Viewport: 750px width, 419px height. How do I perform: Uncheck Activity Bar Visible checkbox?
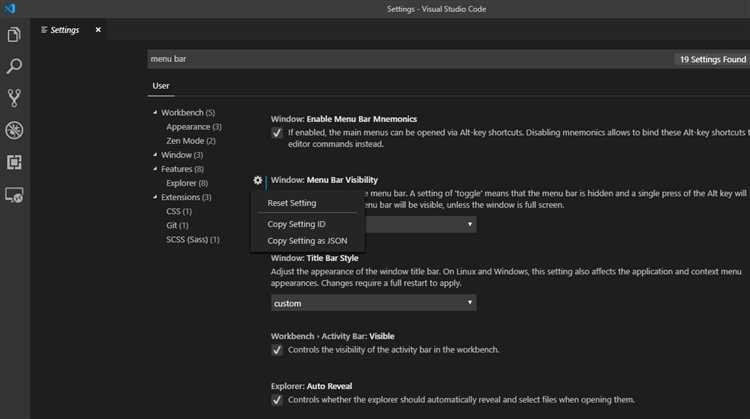point(277,350)
